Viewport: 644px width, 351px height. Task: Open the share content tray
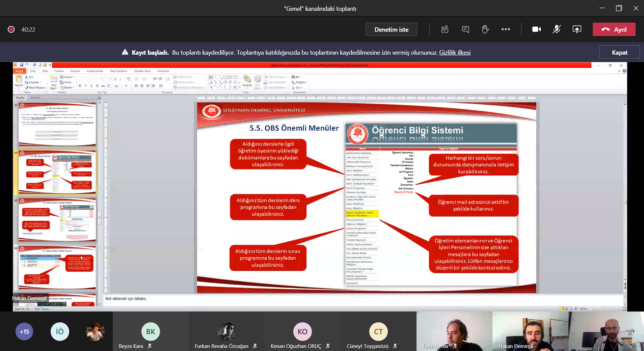577,29
